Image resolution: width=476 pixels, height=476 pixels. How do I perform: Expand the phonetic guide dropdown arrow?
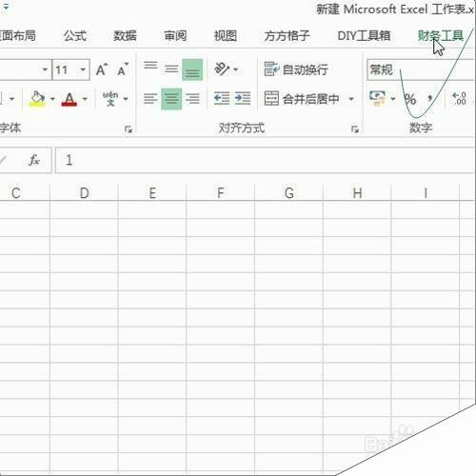(x=126, y=99)
